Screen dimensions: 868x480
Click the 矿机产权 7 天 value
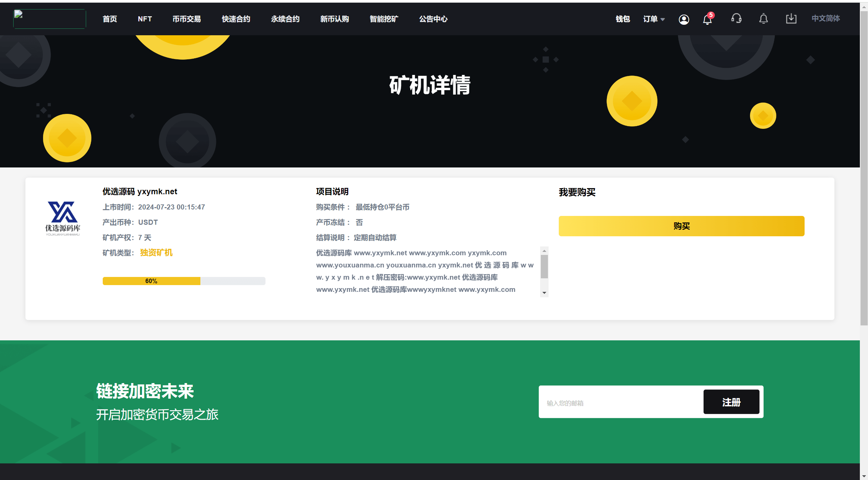pos(145,237)
